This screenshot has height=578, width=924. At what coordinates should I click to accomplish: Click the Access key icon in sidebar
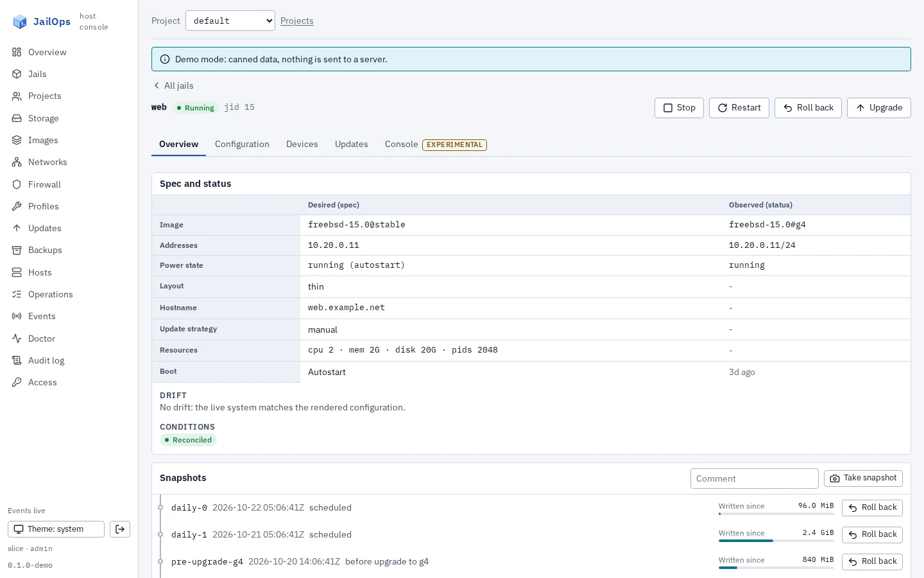coord(17,382)
